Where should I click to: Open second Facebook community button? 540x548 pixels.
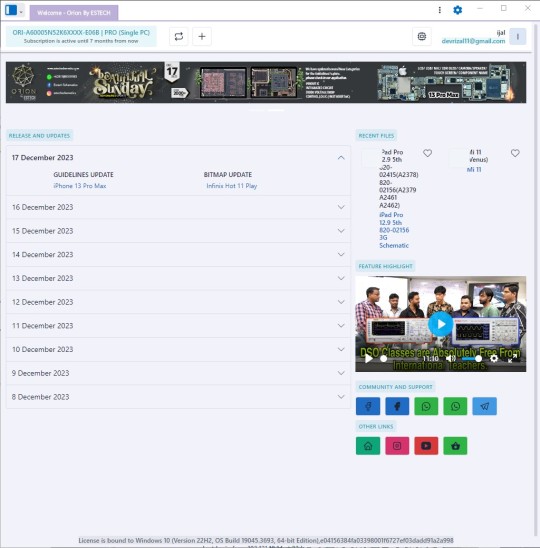click(397, 406)
